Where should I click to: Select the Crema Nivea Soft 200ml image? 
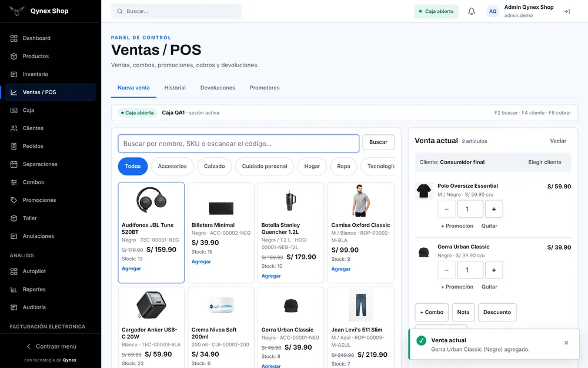point(221,305)
